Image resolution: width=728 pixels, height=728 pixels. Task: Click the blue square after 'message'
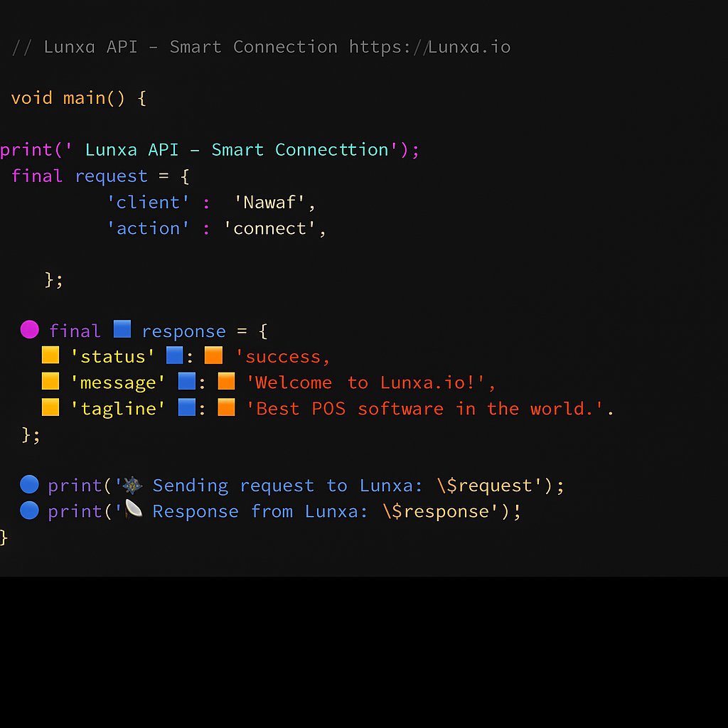click(186, 381)
